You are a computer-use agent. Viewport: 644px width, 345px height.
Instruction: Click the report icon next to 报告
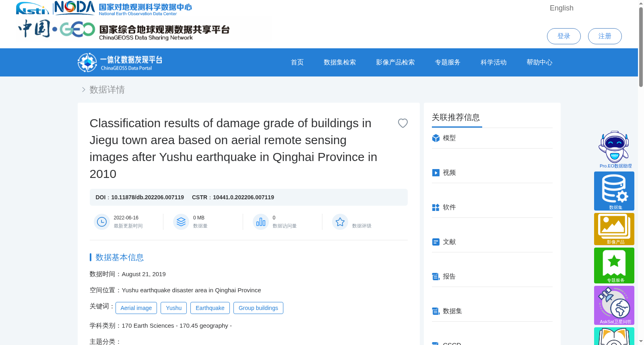436,277
